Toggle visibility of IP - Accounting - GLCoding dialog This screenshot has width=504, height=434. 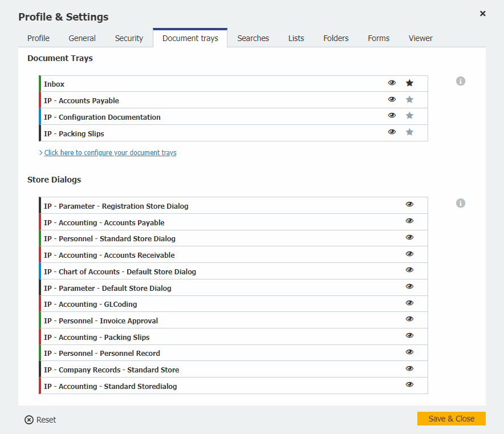point(409,303)
